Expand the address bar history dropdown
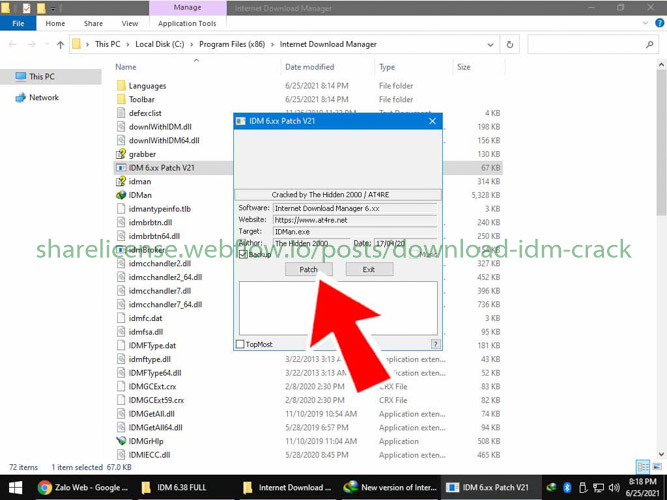 490,44
